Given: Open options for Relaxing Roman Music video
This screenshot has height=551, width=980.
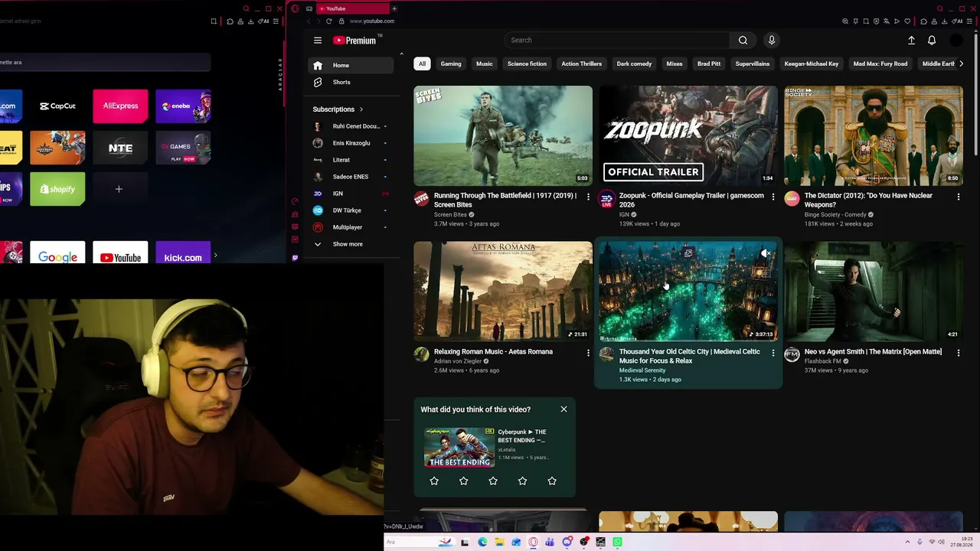Looking at the screenshot, I should [588, 353].
